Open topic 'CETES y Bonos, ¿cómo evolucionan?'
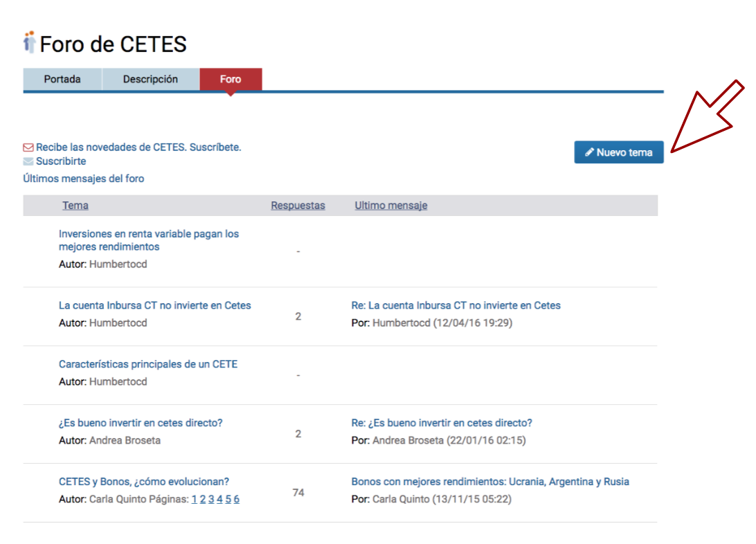 pos(144,482)
